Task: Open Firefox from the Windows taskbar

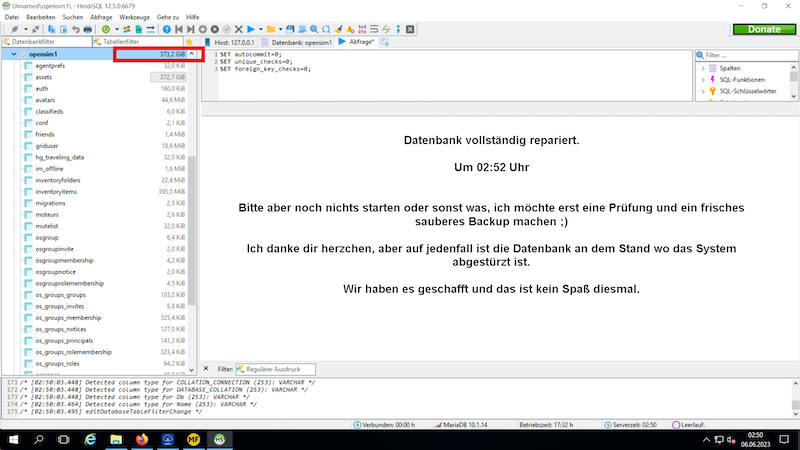Action: (x=140, y=439)
